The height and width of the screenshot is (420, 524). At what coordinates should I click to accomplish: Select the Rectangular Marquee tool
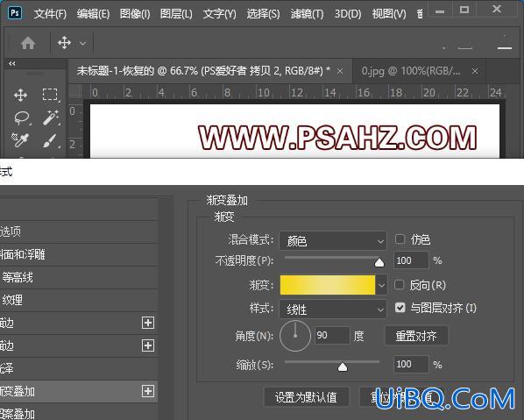pos(51,95)
